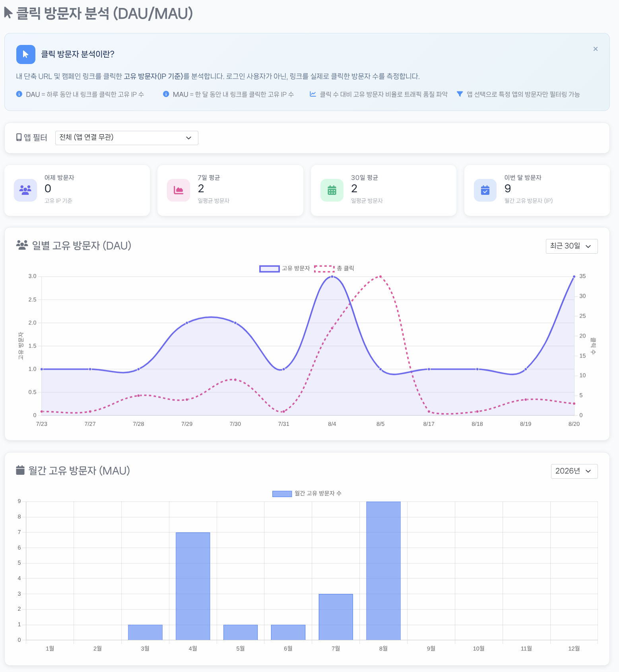
Task: Click the 8/20 data point on DAU line
Action: [574, 276]
